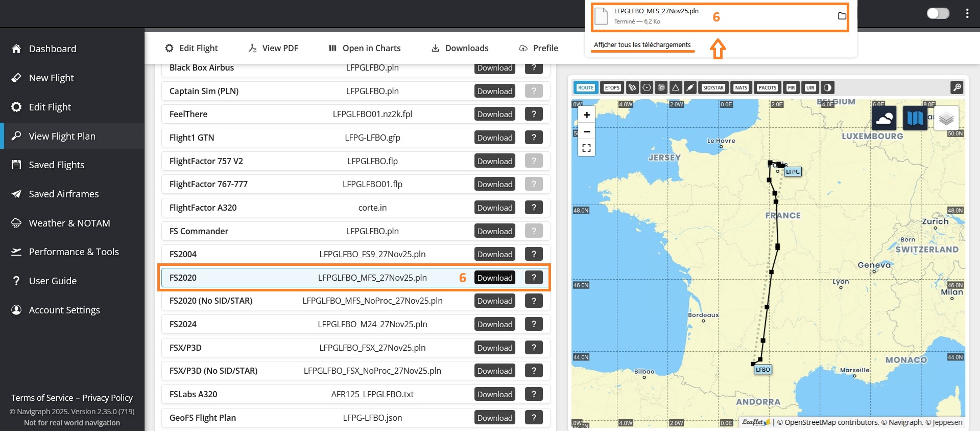The width and height of the screenshot is (980, 431).
Task: Select the FlightFactor 767-777 file name LFPGLFBO01.flp
Action: coord(372,184)
